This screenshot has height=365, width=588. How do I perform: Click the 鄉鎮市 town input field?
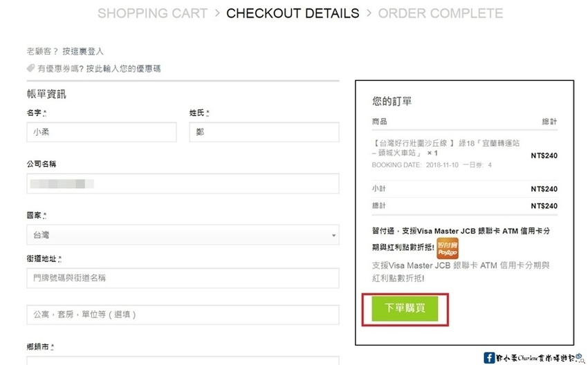click(x=183, y=360)
